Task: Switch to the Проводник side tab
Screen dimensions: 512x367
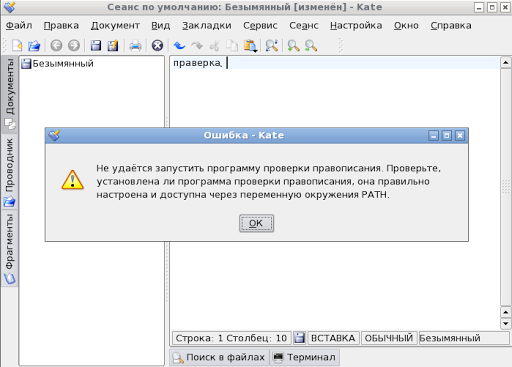Action: point(10,172)
